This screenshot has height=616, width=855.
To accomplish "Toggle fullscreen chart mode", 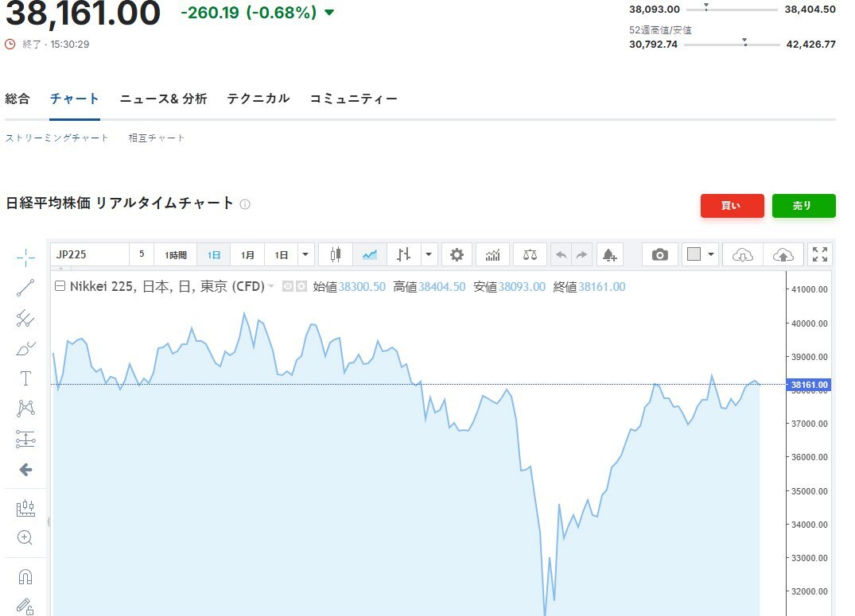I will coord(819,254).
